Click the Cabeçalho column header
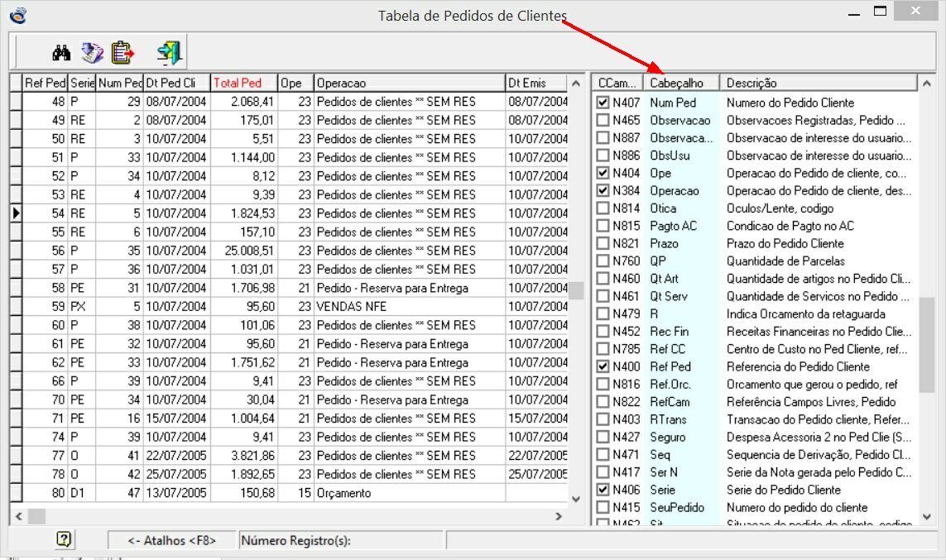Image resolution: width=946 pixels, height=560 pixels. pyautogui.click(x=681, y=83)
